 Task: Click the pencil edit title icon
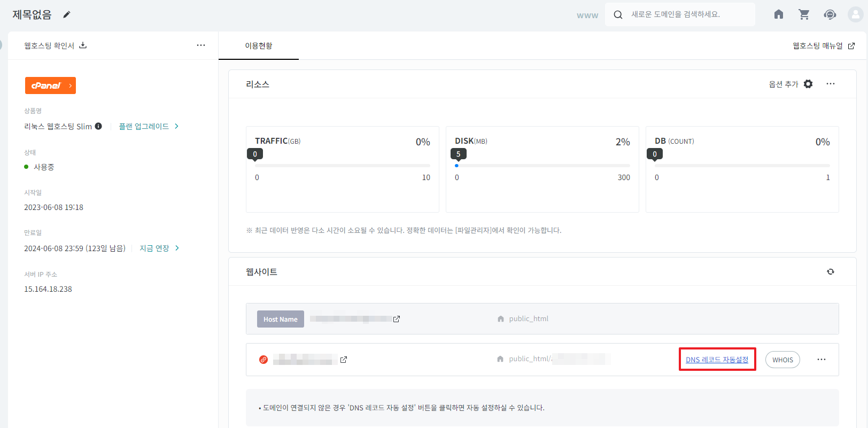point(67,14)
